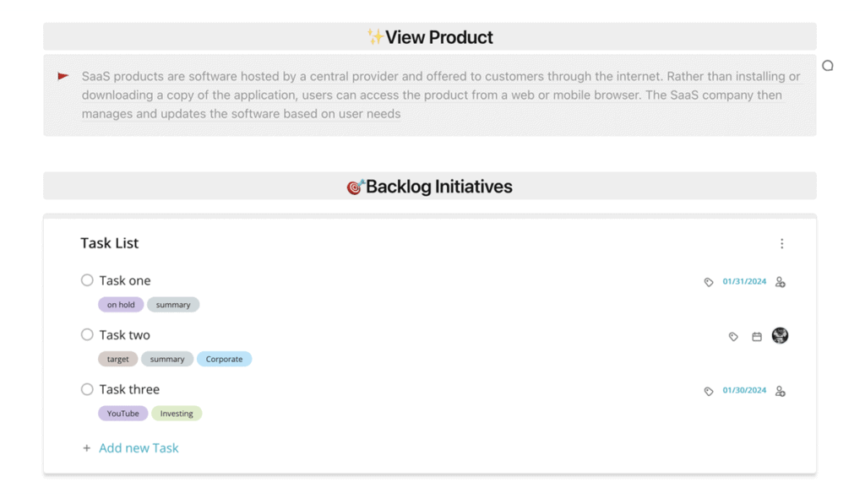Screen dimensions: 865x504
Task: Click the assign-person icon on Task three
Action: [x=780, y=390]
